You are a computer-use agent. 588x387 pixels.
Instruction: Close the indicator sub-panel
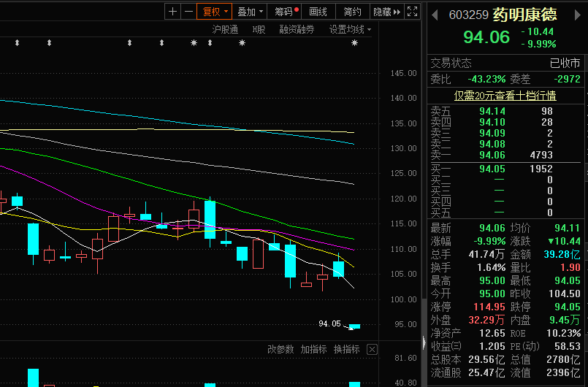tap(372, 350)
